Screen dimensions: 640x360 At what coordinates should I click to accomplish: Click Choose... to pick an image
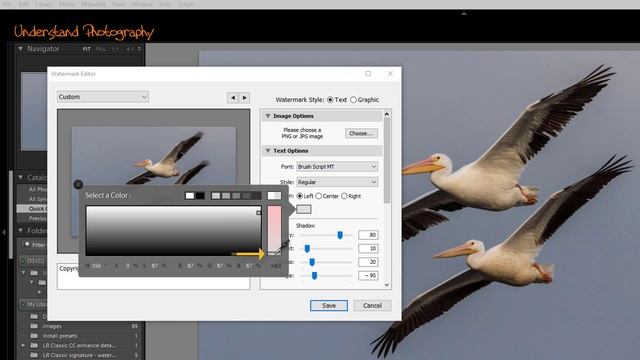point(361,133)
